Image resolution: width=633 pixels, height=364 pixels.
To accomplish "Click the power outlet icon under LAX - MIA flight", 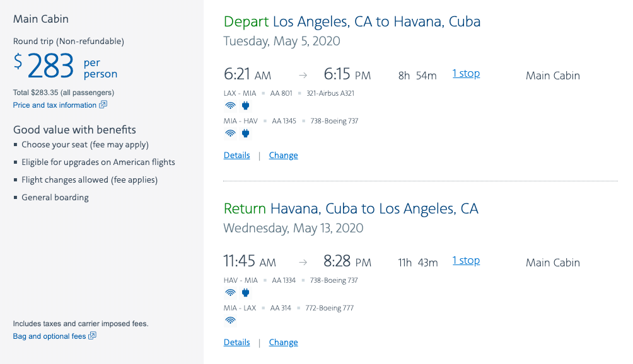I will 246,106.
